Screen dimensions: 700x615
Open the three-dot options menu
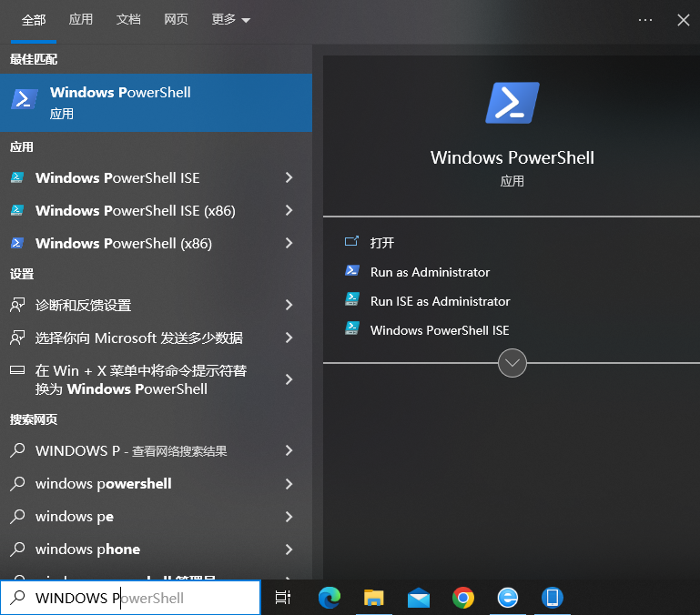pos(645,20)
